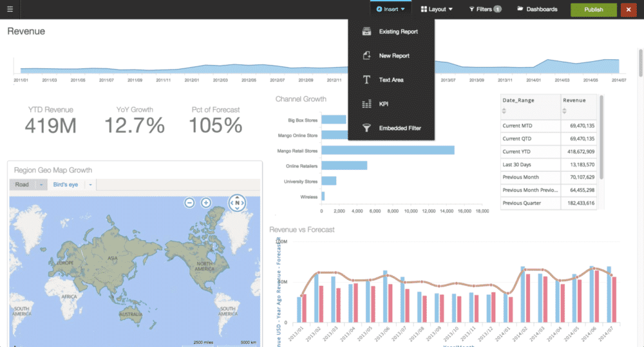The height and width of the screenshot is (347, 644).
Task: Pick the Embedded Filter funnel icon
Action: point(366,128)
